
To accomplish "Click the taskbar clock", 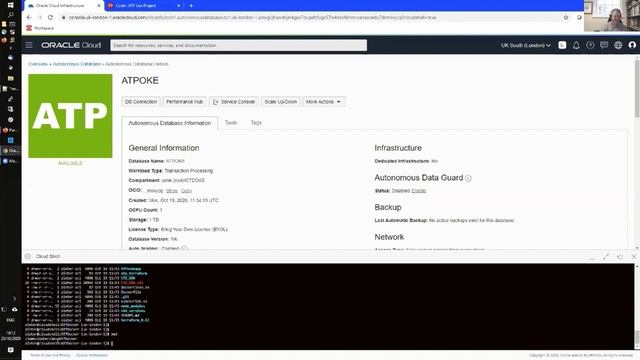I will pyautogui.click(x=11, y=336).
